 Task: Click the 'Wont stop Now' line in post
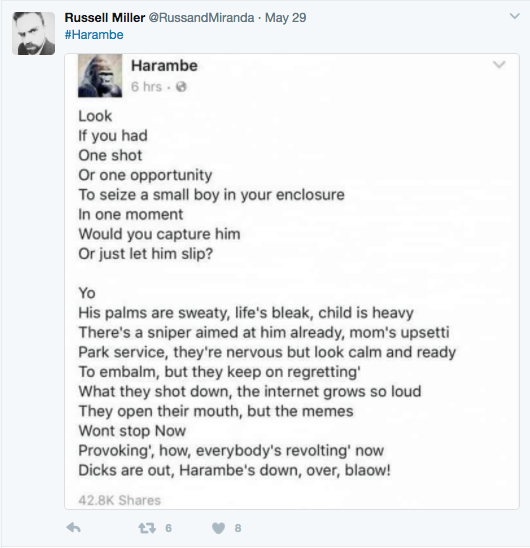pos(132,431)
